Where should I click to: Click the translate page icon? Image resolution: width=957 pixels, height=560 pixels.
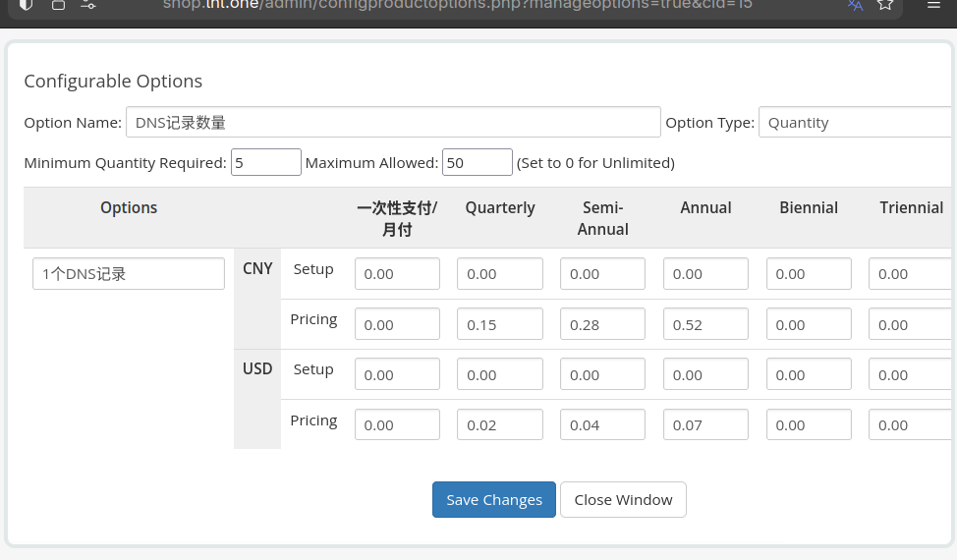[855, 5]
